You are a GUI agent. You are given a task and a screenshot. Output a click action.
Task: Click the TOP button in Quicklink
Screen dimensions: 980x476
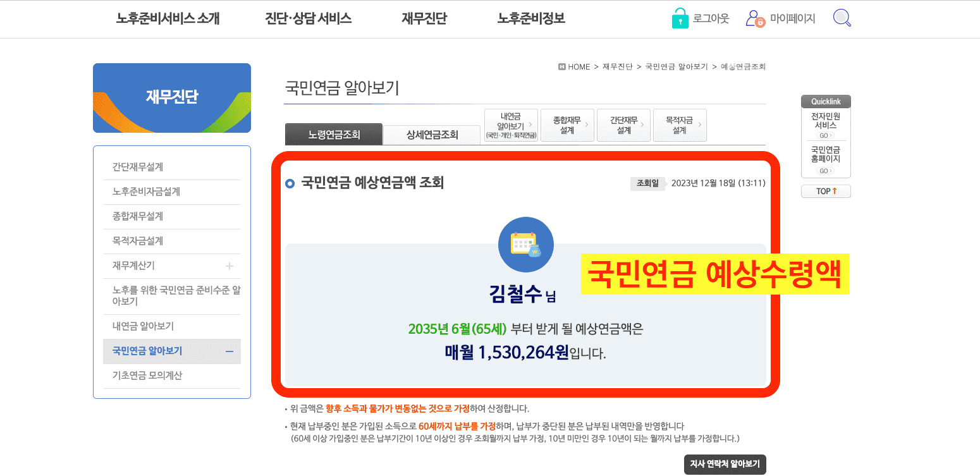click(826, 191)
